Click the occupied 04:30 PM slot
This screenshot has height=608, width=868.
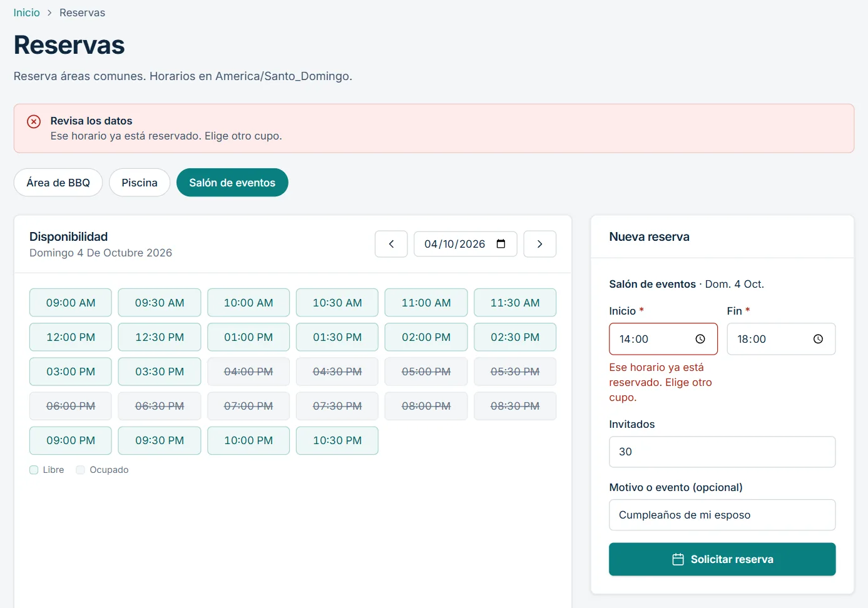click(337, 372)
